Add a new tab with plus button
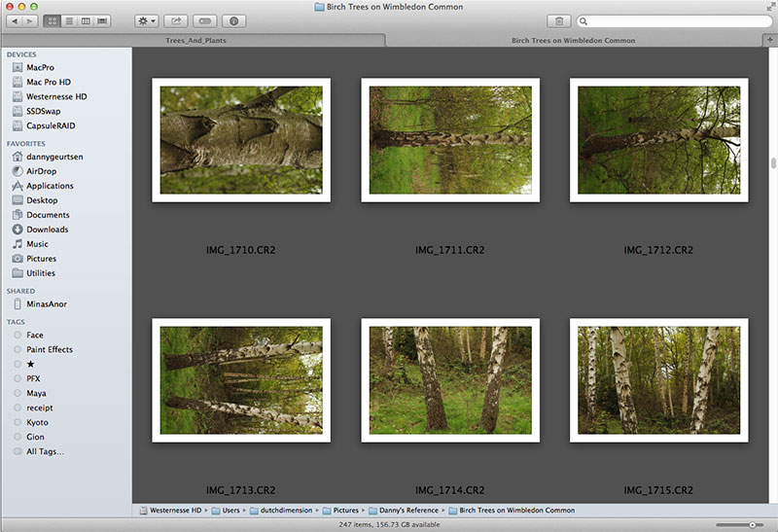Screen dimensions: 778x532 [x=769, y=40]
